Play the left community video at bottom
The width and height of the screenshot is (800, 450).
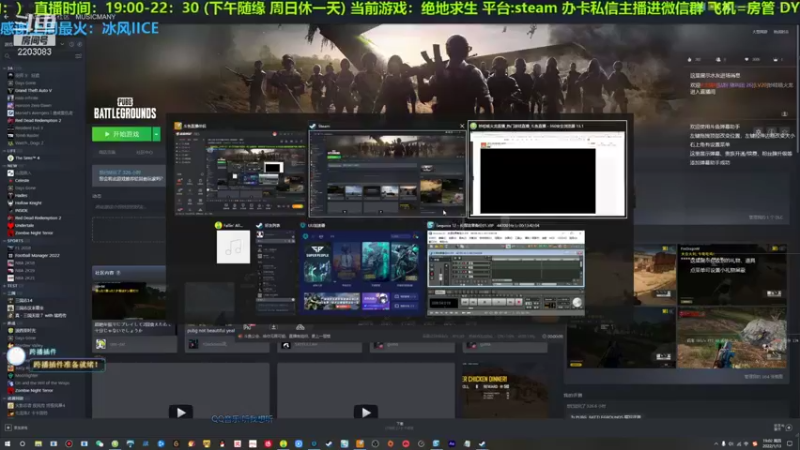(181, 412)
